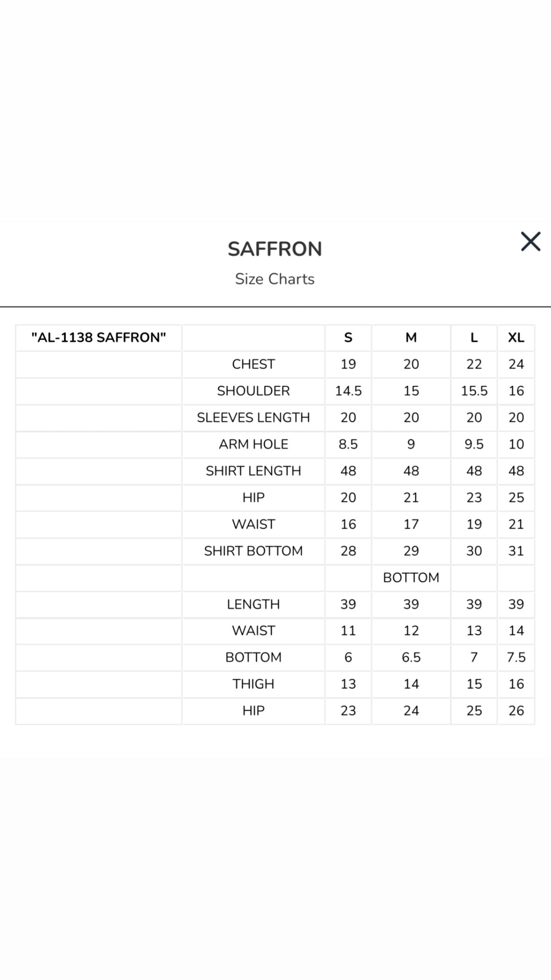Select the SHOULDER row label
This screenshot has height=980, width=551.
click(x=253, y=391)
